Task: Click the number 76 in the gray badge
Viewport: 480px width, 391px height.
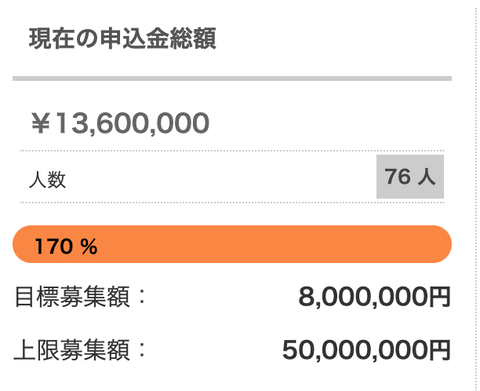Action: pyautogui.click(x=398, y=176)
